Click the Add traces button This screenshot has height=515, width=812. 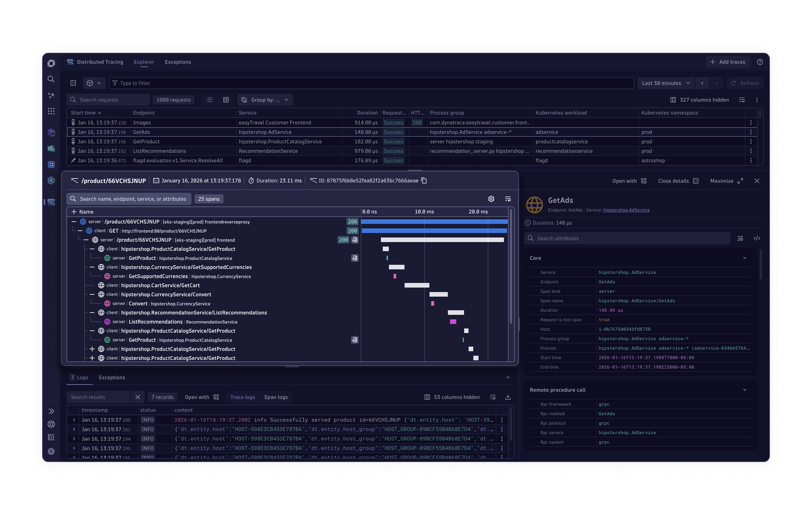(x=727, y=62)
